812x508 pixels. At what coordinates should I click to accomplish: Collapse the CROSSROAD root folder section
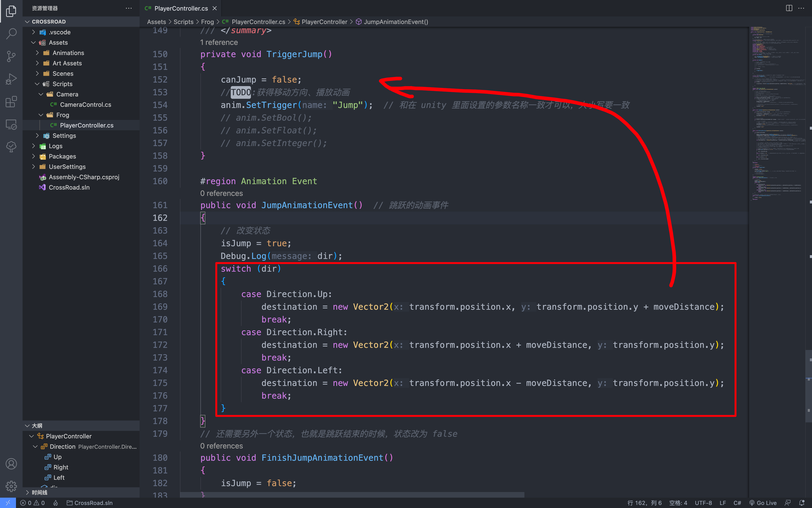point(81,21)
